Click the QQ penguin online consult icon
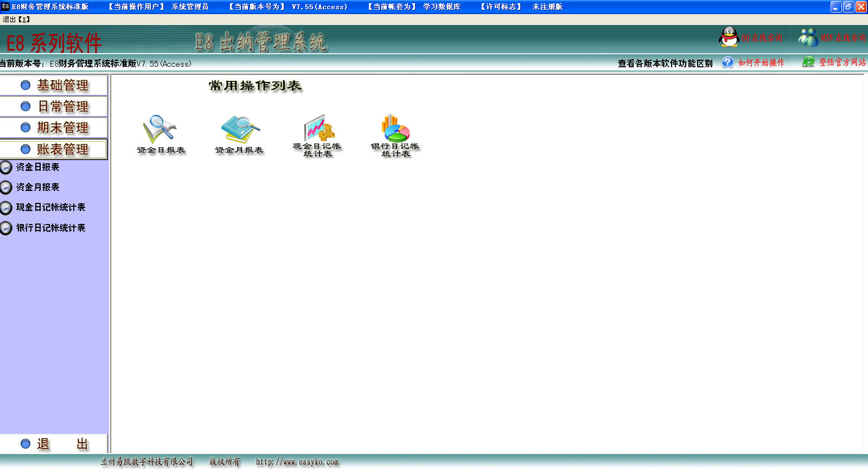This screenshot has width=868, height=472. [x=729, y=37]
